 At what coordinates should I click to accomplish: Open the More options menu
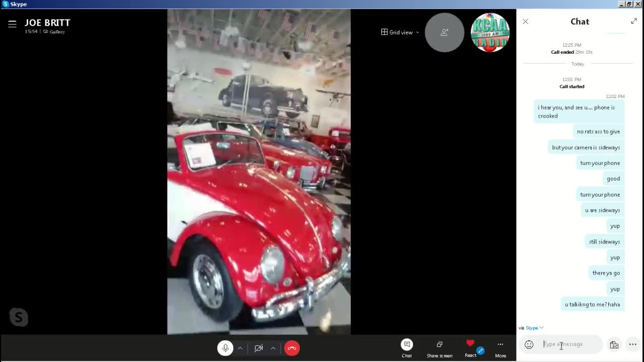point(500,348)
